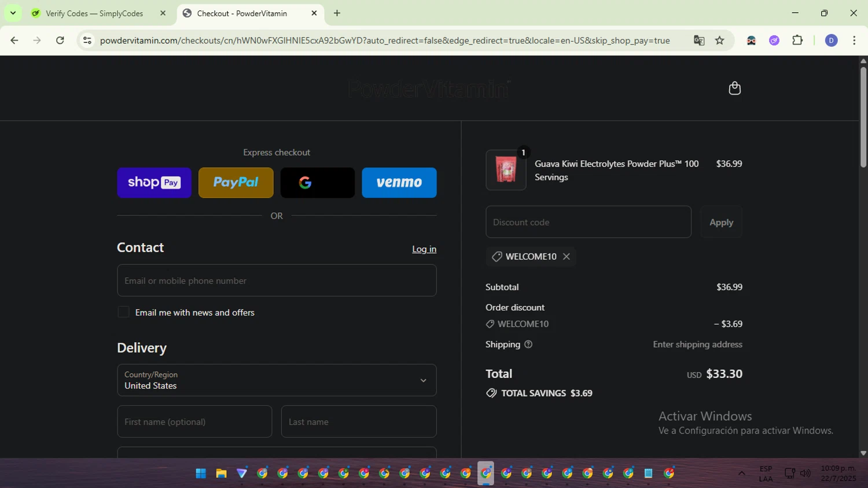This screenshot has height=488, width=868.
Task: Switch to the Verify Codes — SimplyCodes tab
Action: [94, 13]
